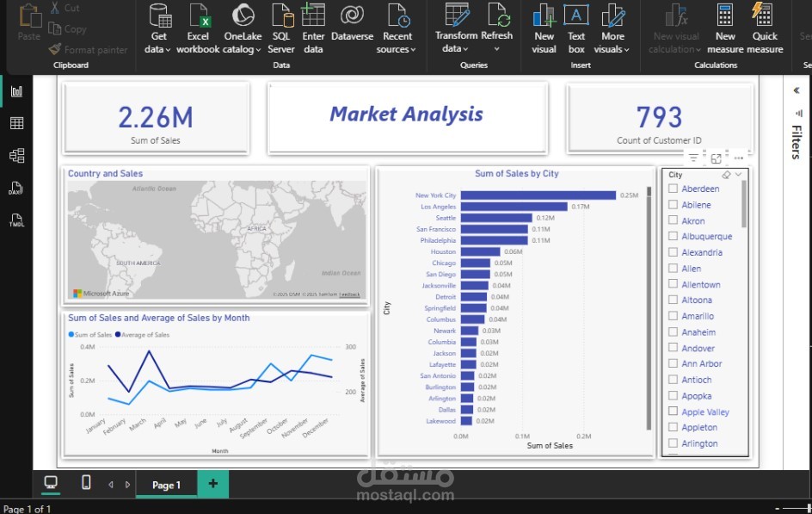Image resolution: width=812 pixels, height=514 pixels.
Task: Open the Model view icon
Action: (x=16, y=155)
